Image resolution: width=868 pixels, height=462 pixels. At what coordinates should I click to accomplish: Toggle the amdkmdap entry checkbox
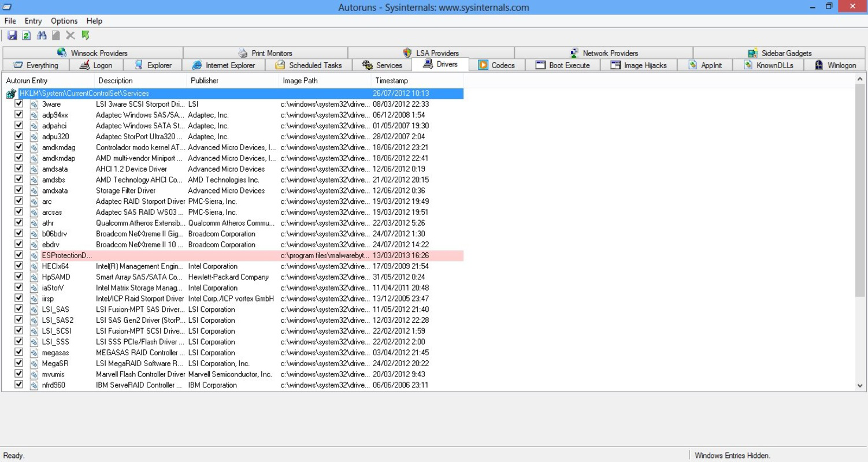point(18,158)
